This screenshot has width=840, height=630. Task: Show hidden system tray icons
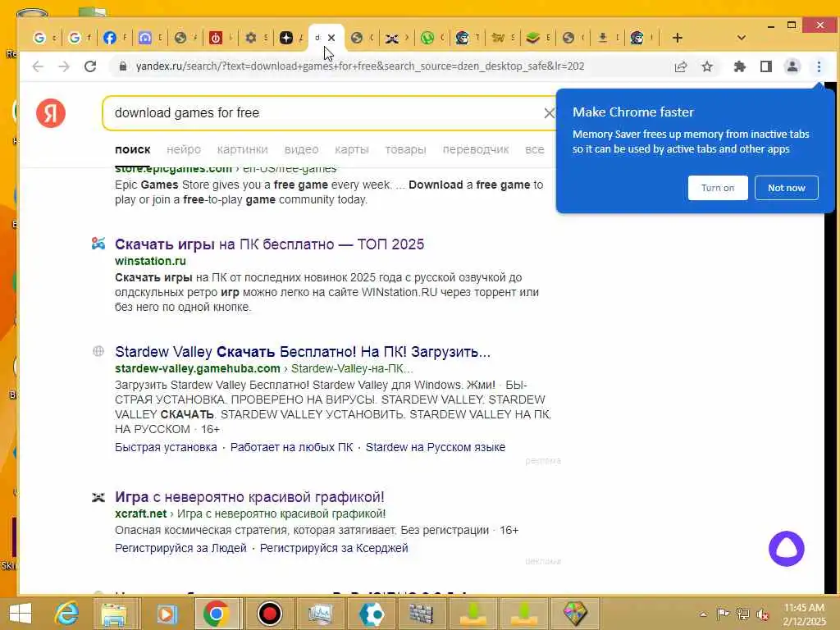[703, 614]
